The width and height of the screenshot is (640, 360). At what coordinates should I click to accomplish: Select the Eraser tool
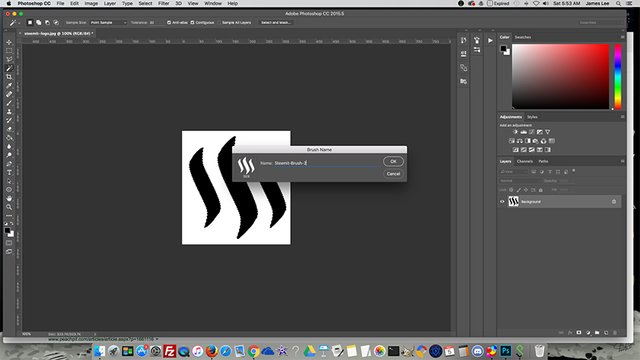9,129
